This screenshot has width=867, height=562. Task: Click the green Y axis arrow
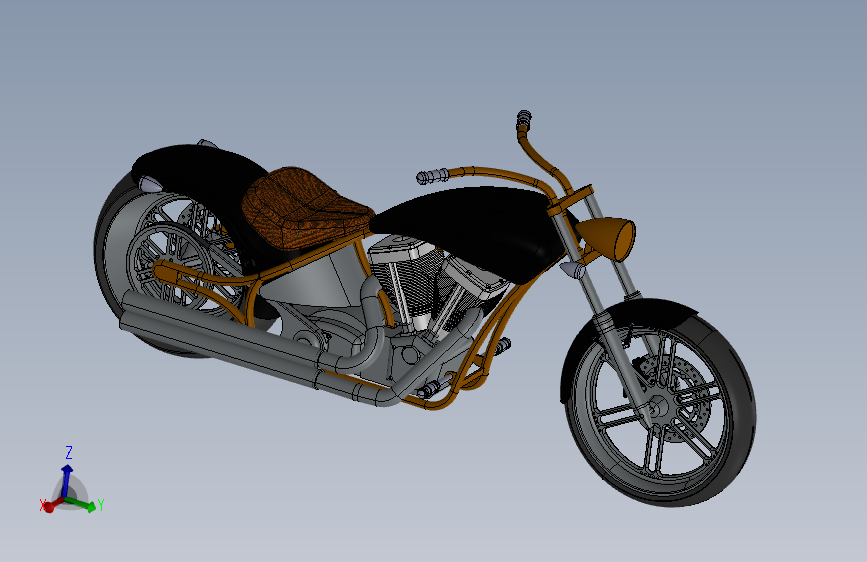click(83, 504)
